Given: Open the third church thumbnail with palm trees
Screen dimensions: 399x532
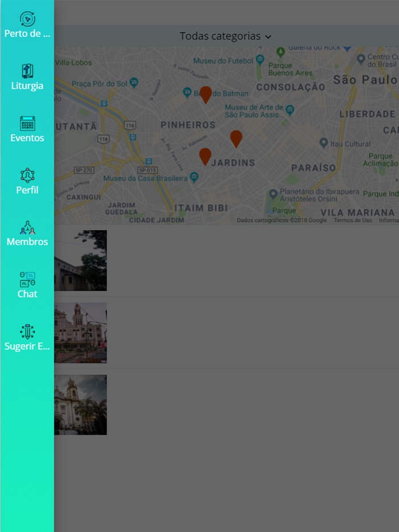Looking at the screenshot, I should 80,405.
